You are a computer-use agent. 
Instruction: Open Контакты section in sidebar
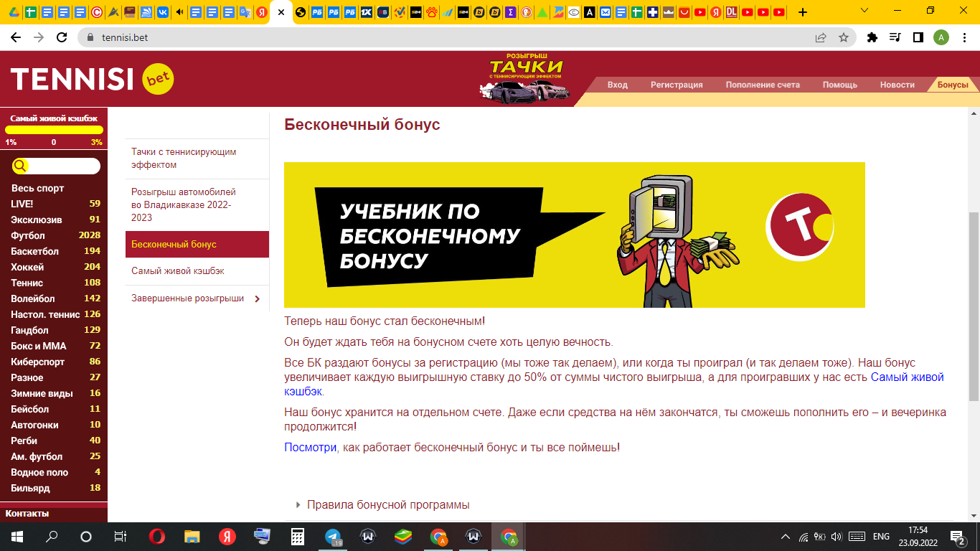pos(27,514)
